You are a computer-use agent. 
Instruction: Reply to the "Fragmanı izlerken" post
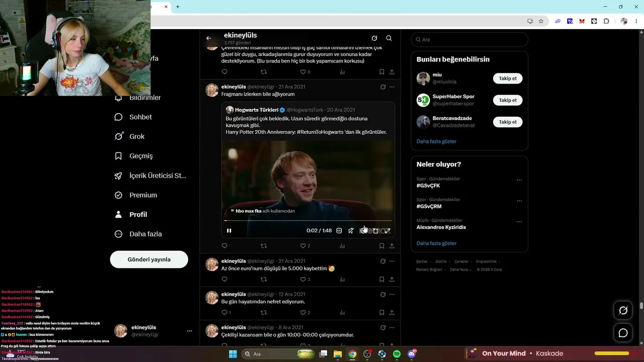(x=224, y=246)
